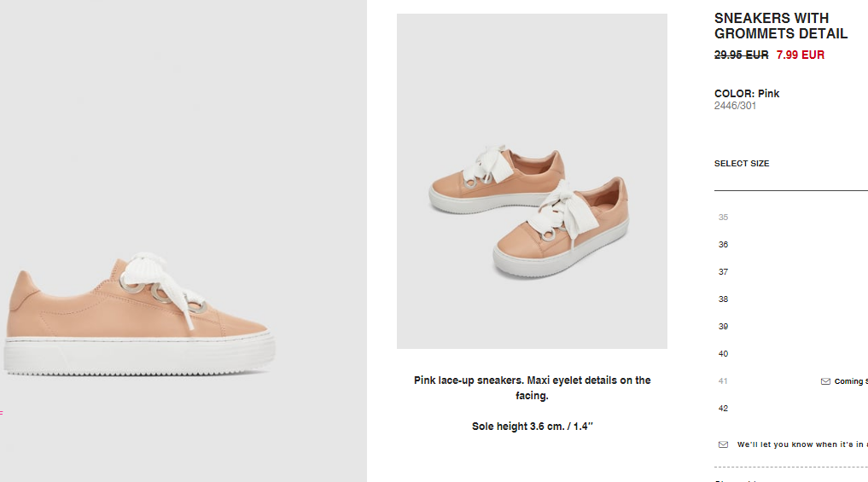This screenshot has width=868, height=482.
Task: Select size 42
Action: point(723,409)
